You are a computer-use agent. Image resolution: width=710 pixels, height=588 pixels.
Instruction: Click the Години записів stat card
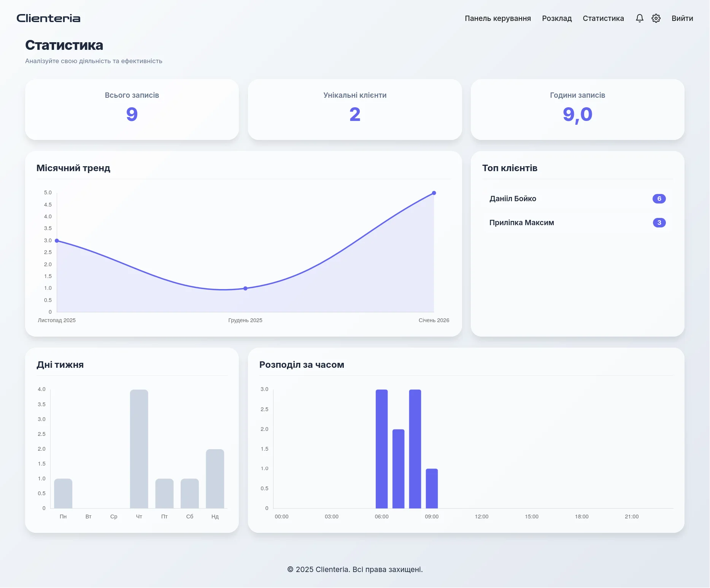point(577,110)
